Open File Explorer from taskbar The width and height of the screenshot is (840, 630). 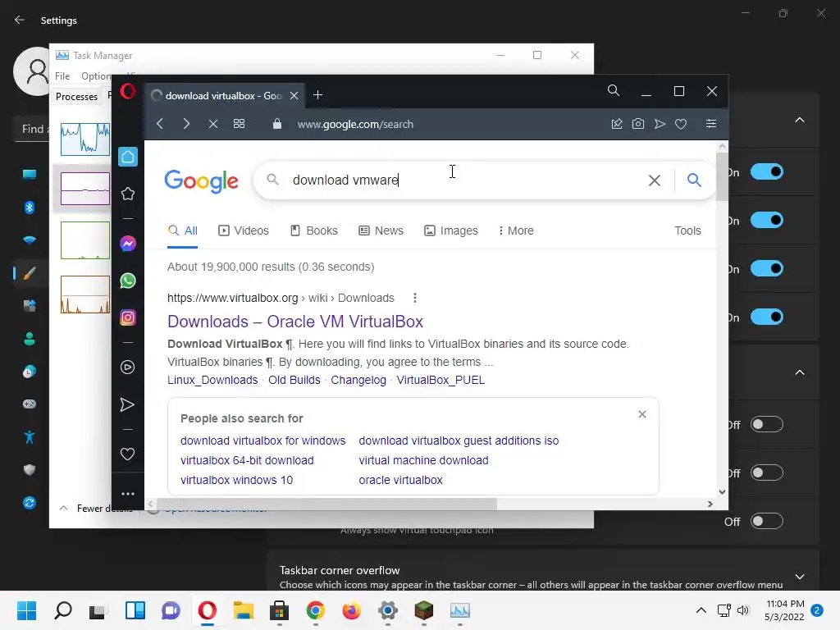coord(243,610)
